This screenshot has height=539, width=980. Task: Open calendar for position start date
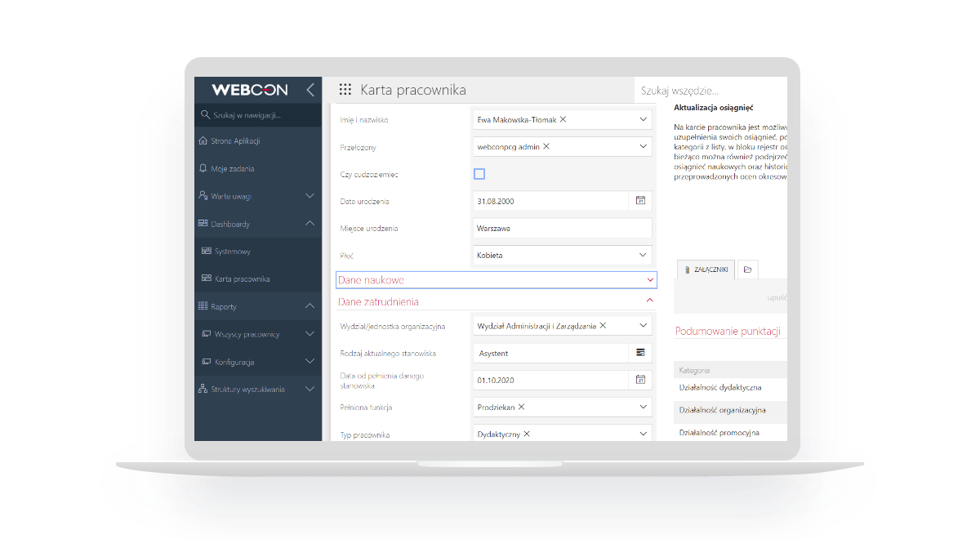tap(640, 380)
